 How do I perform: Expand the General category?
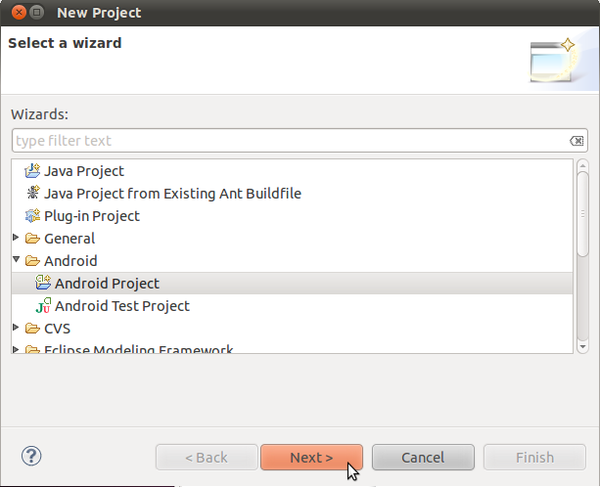tap(16, 238)
